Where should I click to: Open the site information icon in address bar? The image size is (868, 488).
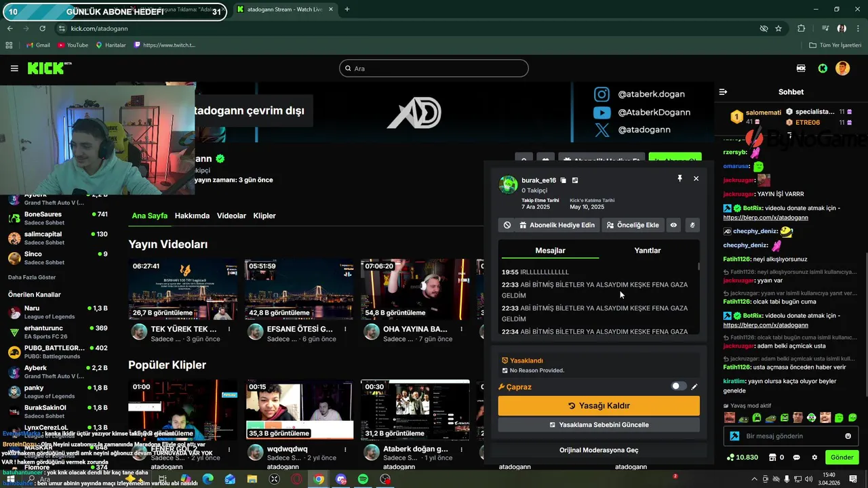coord(62,28)
